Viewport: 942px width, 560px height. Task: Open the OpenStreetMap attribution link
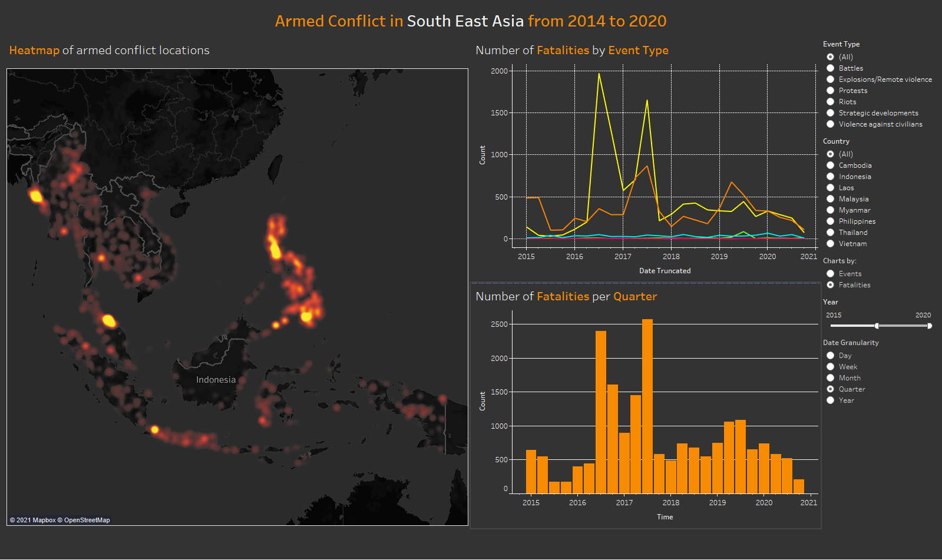(x=87, y=520)
